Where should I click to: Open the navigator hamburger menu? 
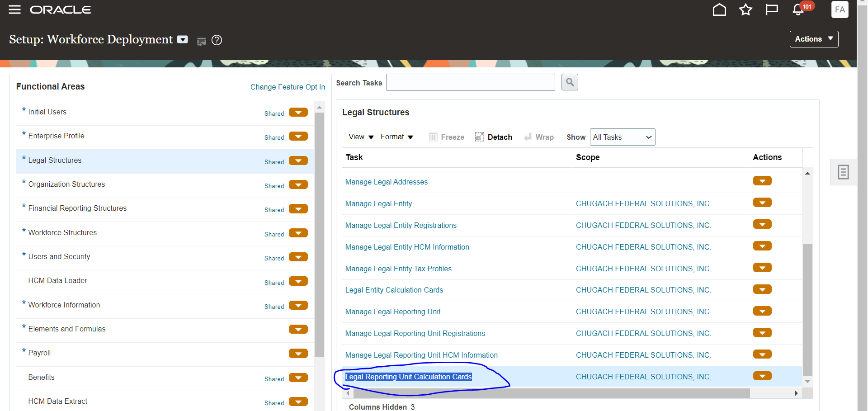[14, 9]
